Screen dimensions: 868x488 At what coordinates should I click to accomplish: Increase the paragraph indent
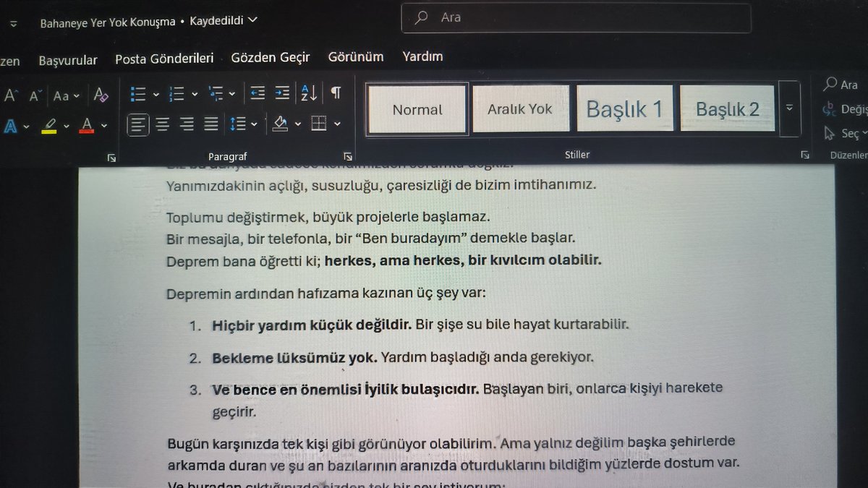(x=282, y=93)
